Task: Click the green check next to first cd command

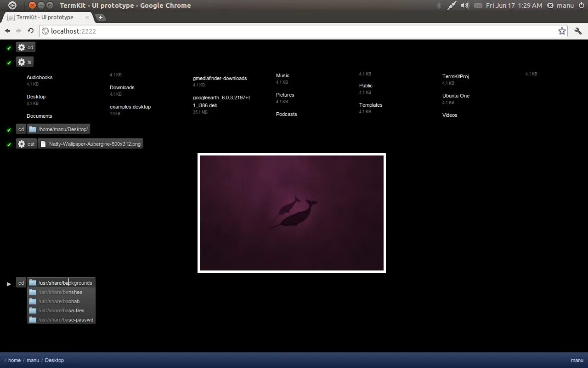Action: pyautogui.click(x=9, y=48)
